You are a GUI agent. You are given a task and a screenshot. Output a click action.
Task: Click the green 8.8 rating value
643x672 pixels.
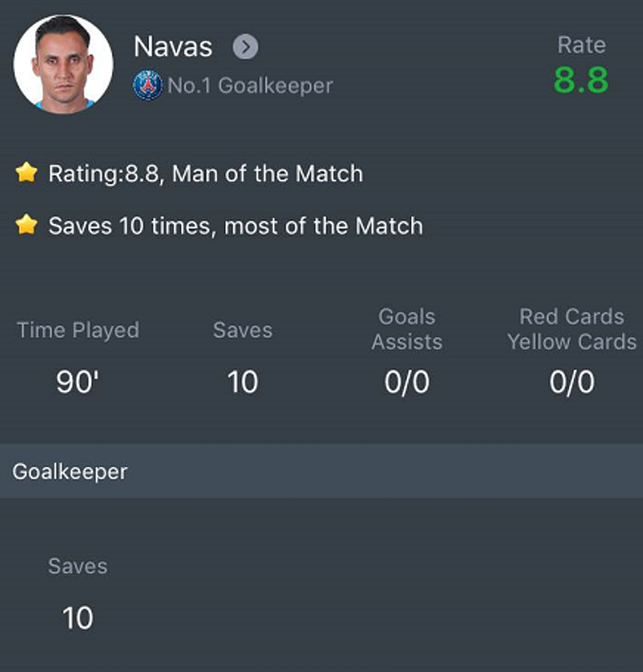pos(580,80)
